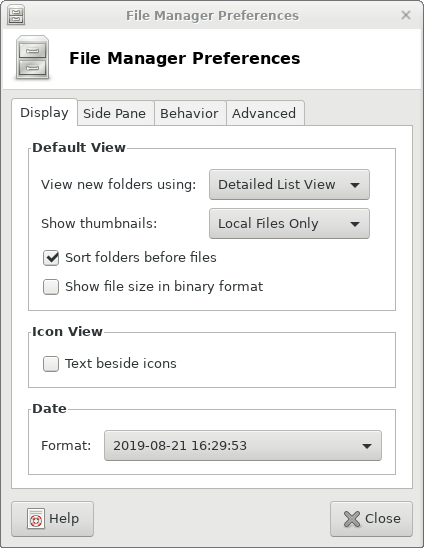Click the 'View new folders using' label
Screen dimensions: 424x548
pyautogui.click(x=118, y=185)
